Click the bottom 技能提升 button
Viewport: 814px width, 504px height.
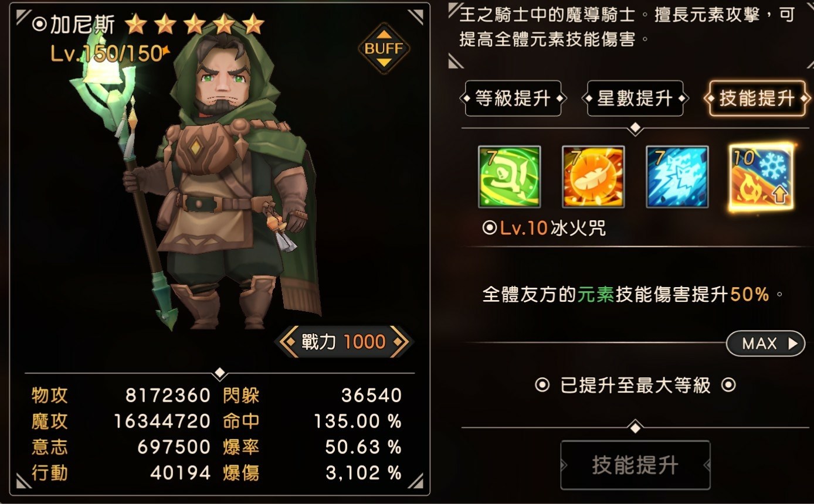[x=635, y=465]
